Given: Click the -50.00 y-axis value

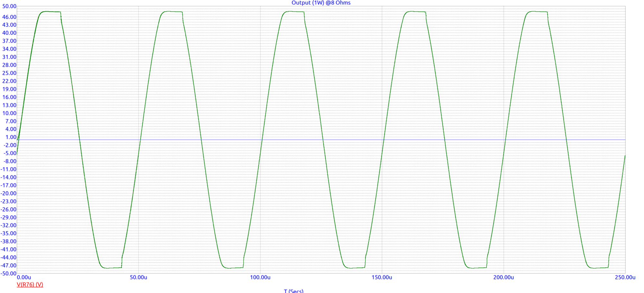Looking at the screenshot, I should point(8,273).
